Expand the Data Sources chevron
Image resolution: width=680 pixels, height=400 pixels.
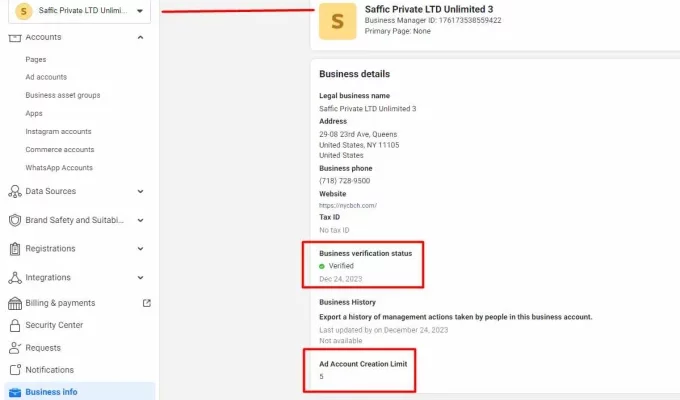pyautogui.click(x=141, y=191)
